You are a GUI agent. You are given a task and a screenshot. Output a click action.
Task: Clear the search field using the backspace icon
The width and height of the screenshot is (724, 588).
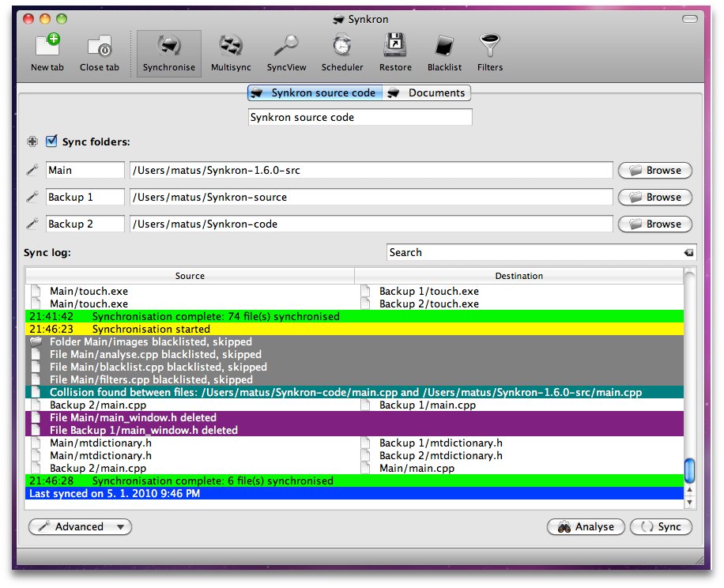click(x=688, y=252)
